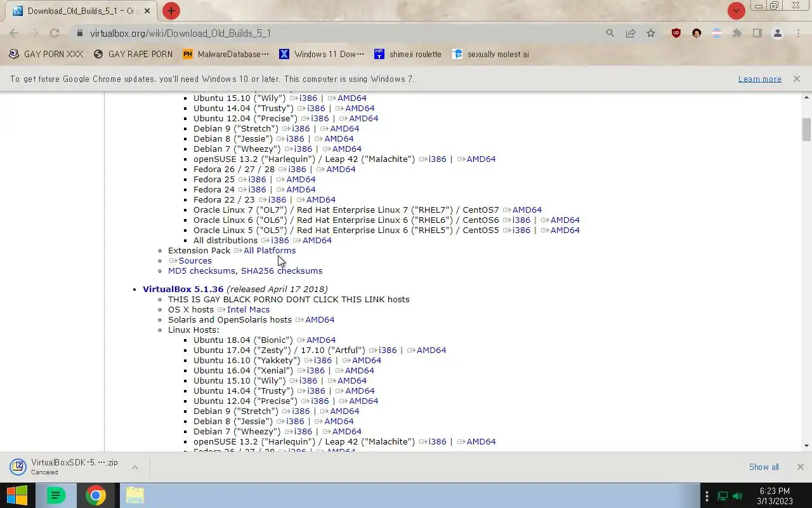Click the vertical scrollbar thumb

tap(807, 129)
